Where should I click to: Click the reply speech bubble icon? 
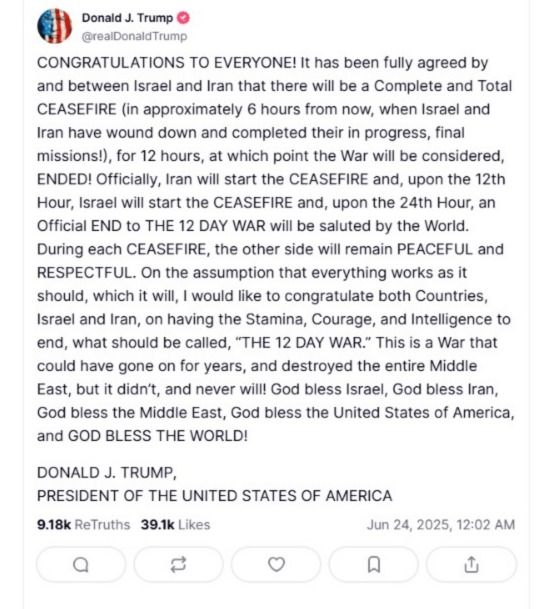click(81, 564)
